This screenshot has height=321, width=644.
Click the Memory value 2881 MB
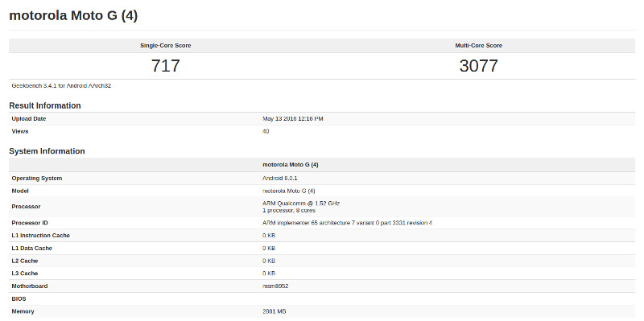tap(274, 311)
